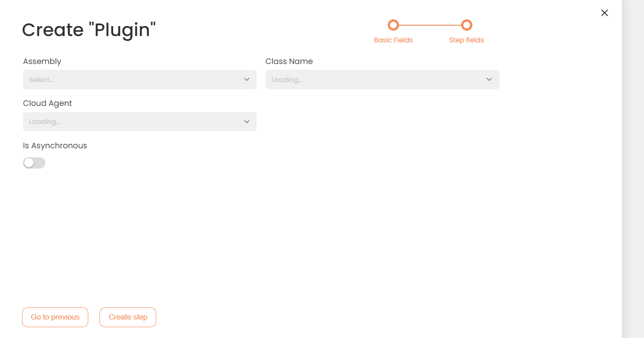Click the X icon in the corner

604,13
